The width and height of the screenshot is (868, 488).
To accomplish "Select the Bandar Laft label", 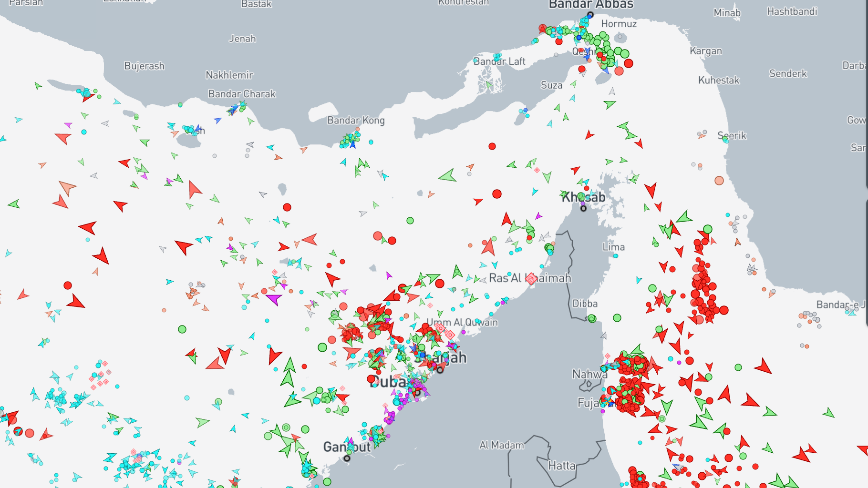I will pyautogui.click(x=499, y=61).
